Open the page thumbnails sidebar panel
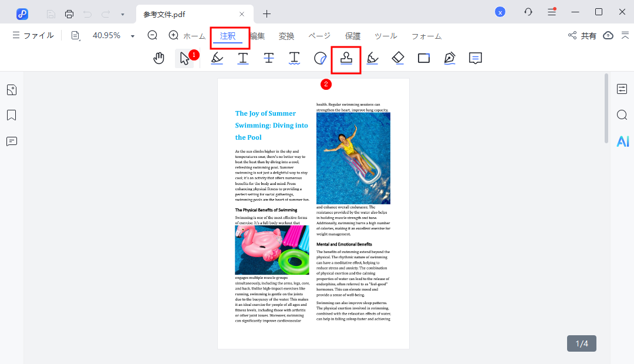 point(12,90)
